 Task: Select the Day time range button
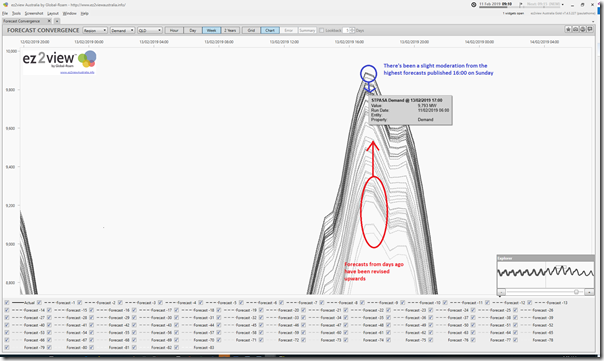click(x=193, y=30)
